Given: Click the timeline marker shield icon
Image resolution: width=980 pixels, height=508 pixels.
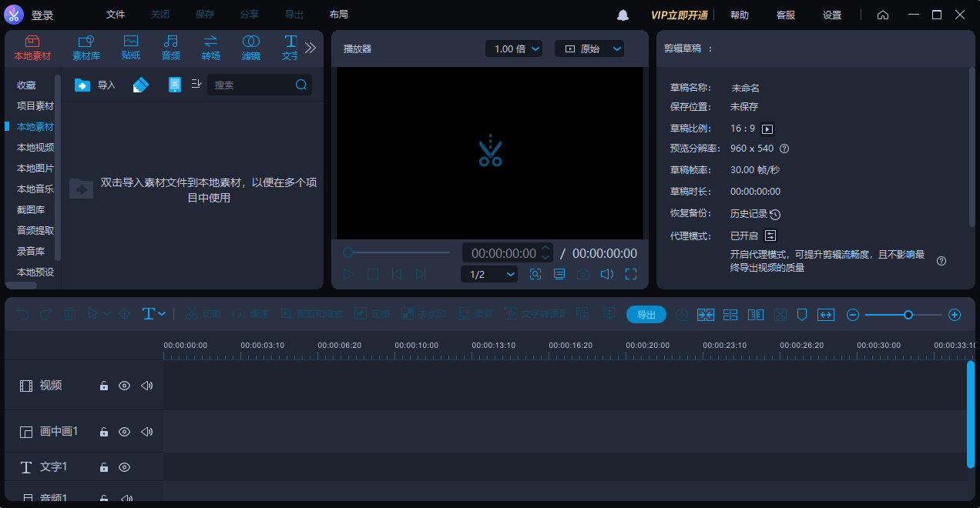Looking at the screenshot, I should [802, 315].
